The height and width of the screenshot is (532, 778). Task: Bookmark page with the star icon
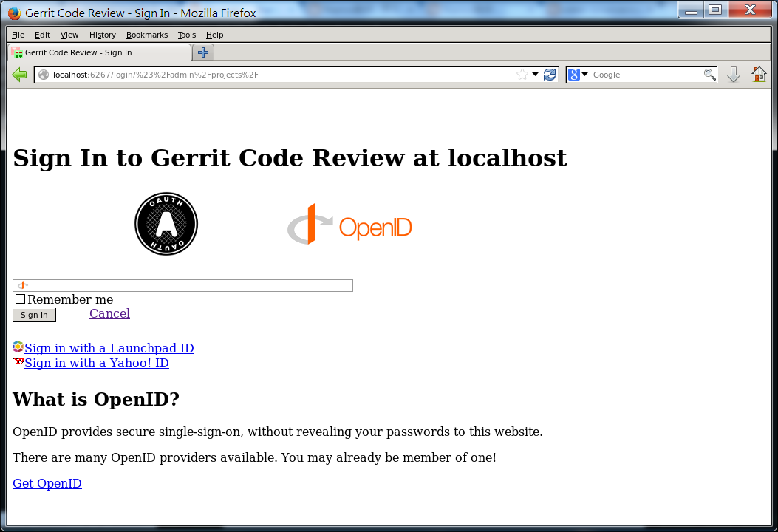pos(522,75)
